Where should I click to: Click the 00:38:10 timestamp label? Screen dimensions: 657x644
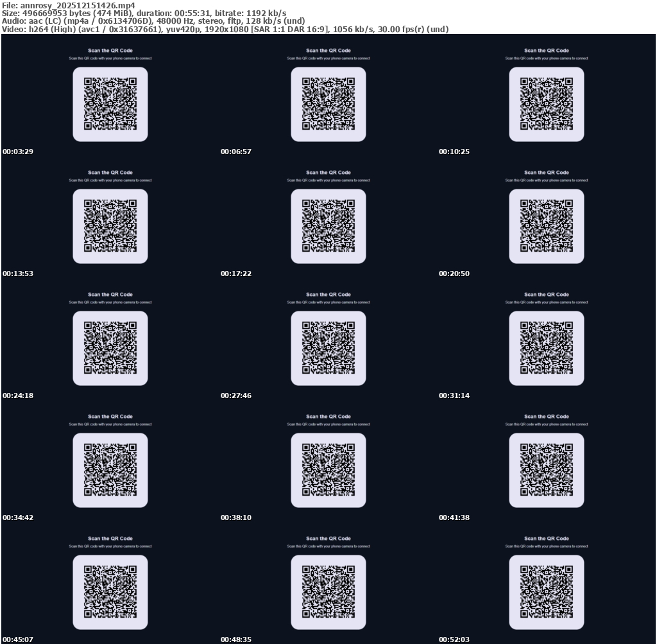[x=236, y=518]
